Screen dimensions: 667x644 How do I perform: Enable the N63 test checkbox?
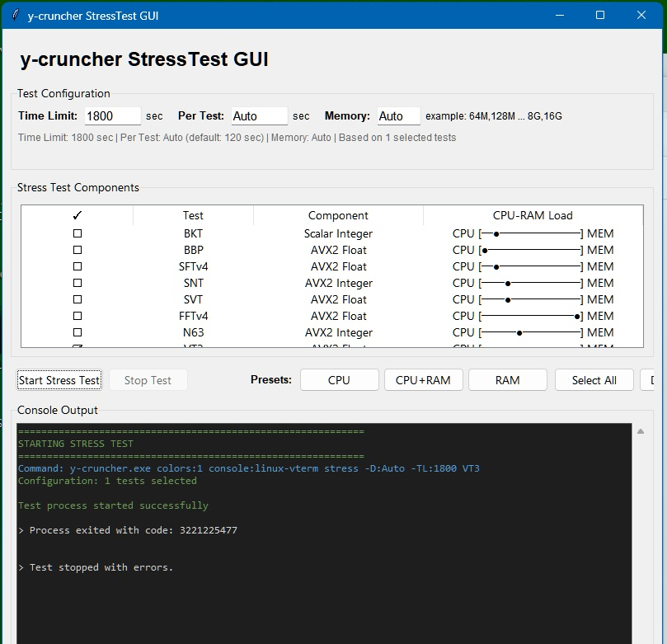pos(78,332)
